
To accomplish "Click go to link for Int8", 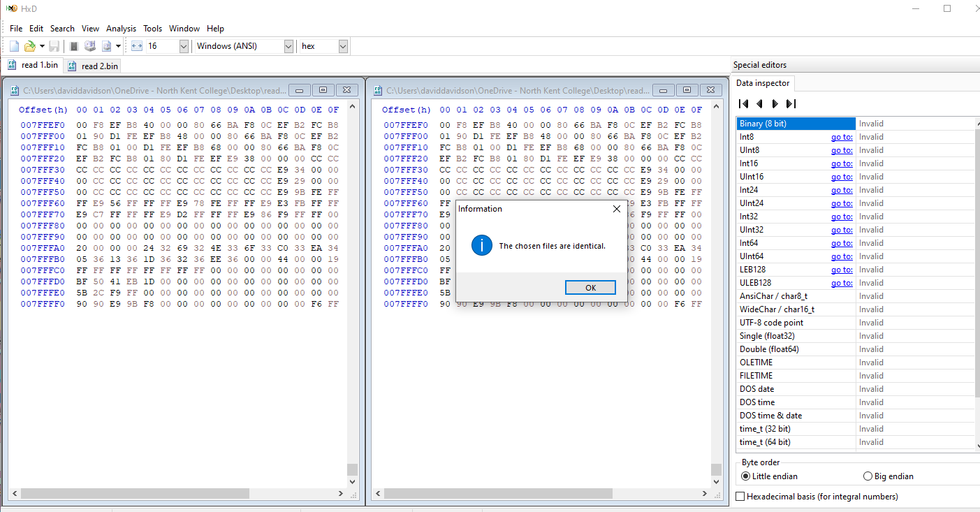I will coord(842,137).
